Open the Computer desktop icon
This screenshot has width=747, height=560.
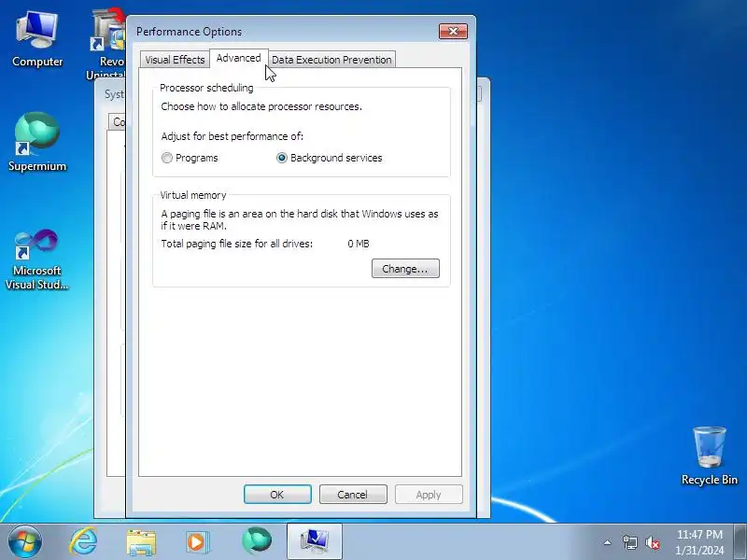coord(37,39)
